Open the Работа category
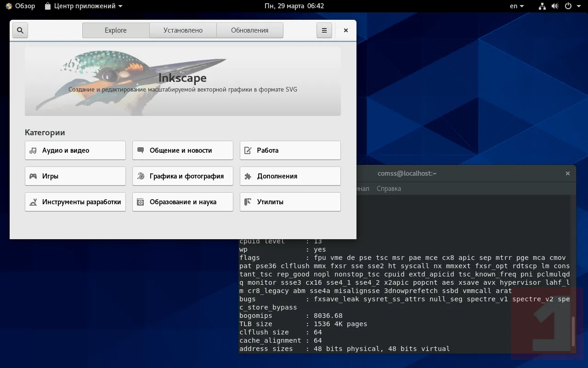This screenshot has width=588, height=368. [x=290, y=150]
